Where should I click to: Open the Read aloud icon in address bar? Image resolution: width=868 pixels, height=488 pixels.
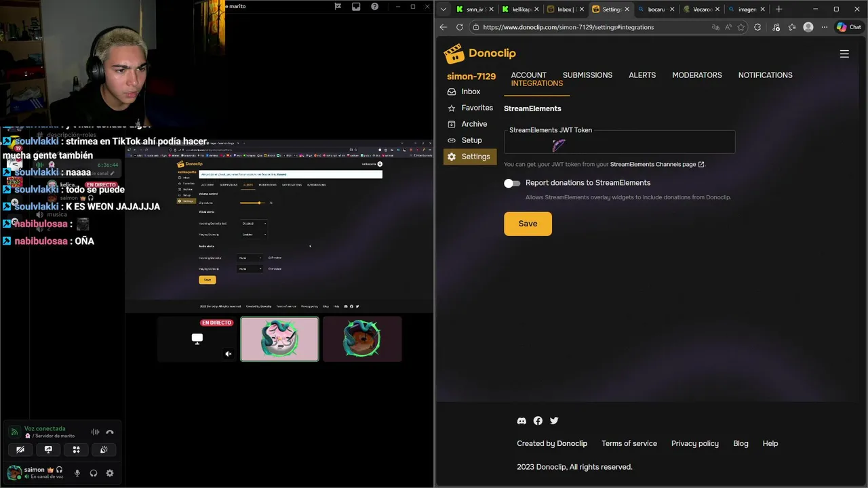(728, 27)
